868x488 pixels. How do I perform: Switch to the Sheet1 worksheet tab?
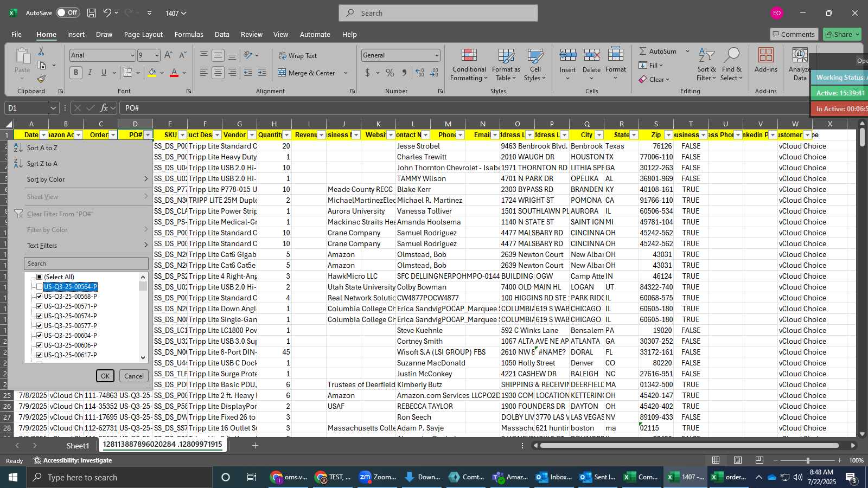click(x=78, y=446)
